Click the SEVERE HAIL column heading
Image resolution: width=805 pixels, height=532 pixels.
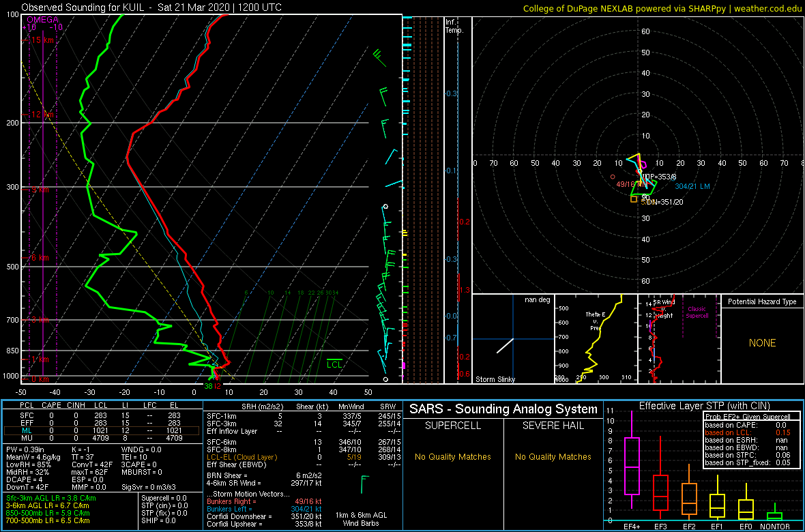click(554, 426)
